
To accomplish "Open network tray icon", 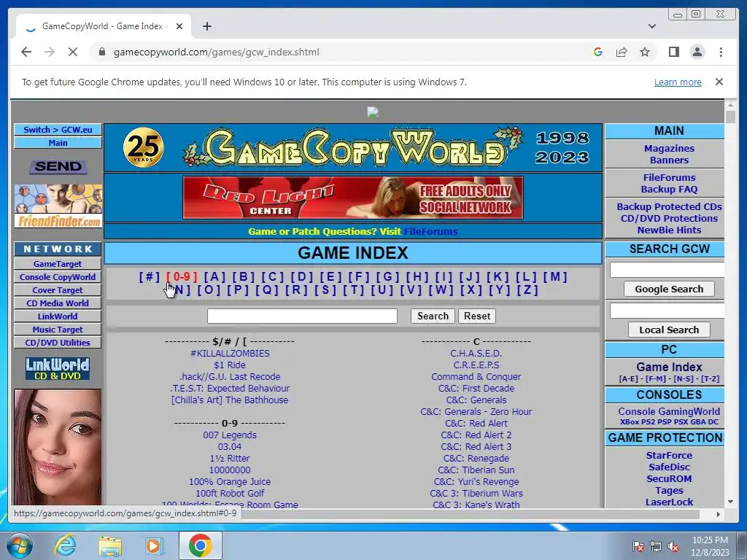I will click(656, 547).
